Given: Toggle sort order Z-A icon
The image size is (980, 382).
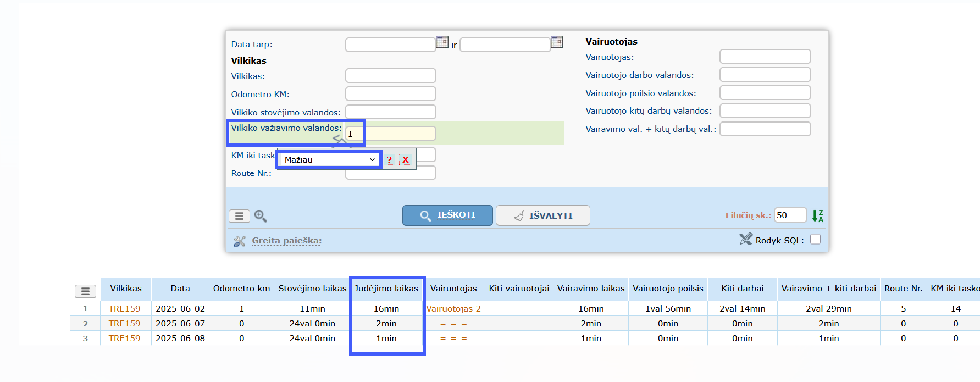Looking at the screenshot, I should [x=818, y=216].
